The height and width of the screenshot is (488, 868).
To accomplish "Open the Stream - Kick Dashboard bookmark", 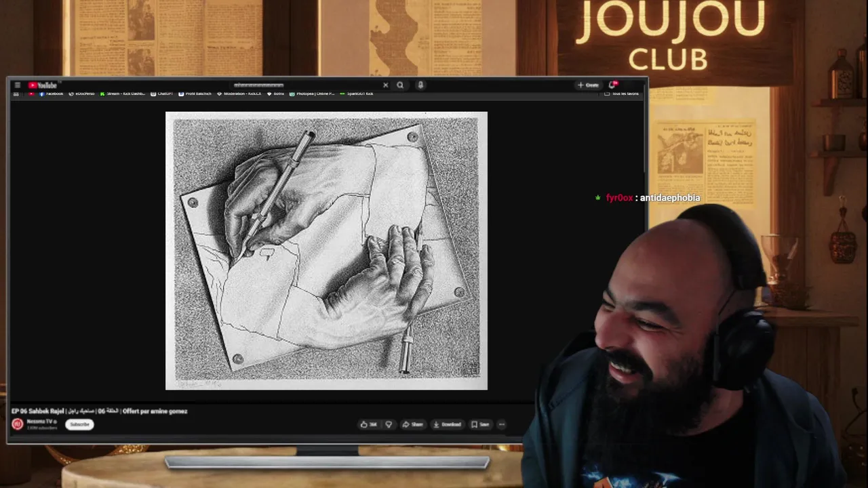I will point(123,94).
